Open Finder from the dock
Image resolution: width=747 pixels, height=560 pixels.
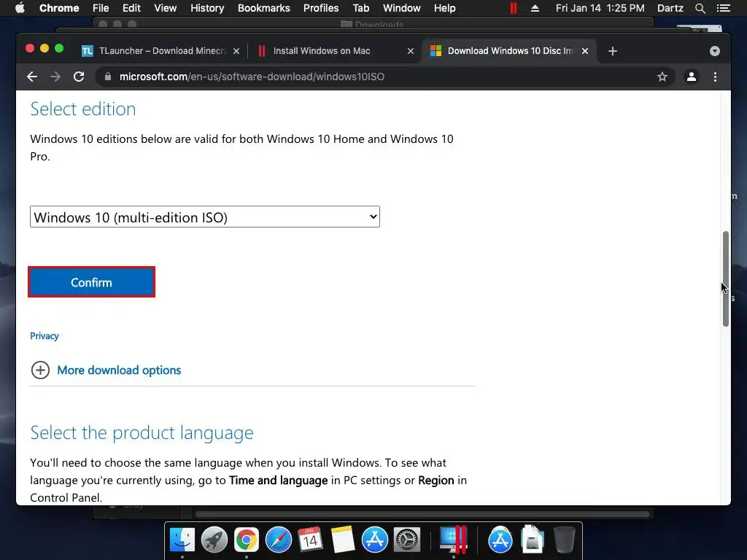182,540
